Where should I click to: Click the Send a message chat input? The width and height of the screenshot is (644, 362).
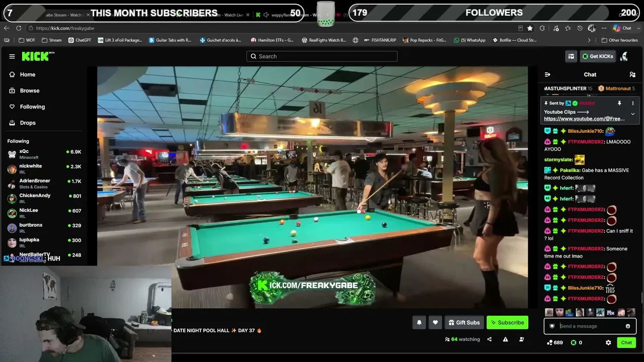tap(590, 326)
